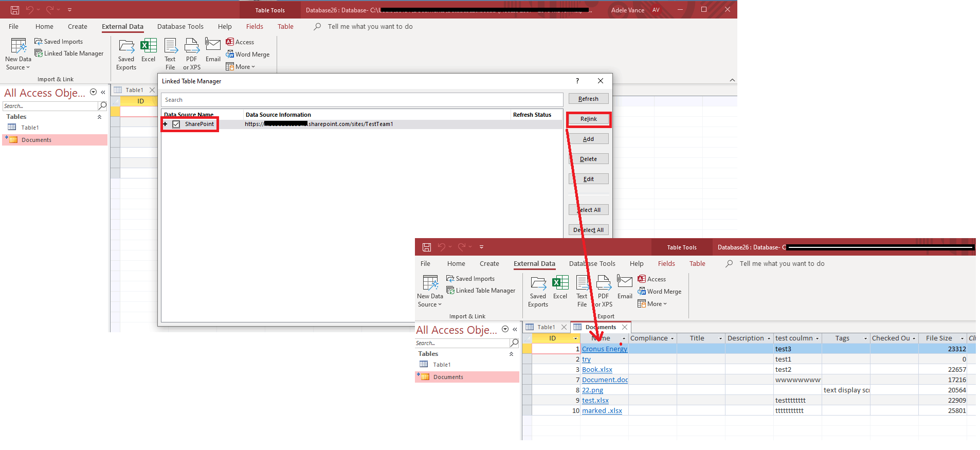980x450 pixels.
Task: Collapse Tables group in lower navigation pane
Action: click(x=512, y=354)
